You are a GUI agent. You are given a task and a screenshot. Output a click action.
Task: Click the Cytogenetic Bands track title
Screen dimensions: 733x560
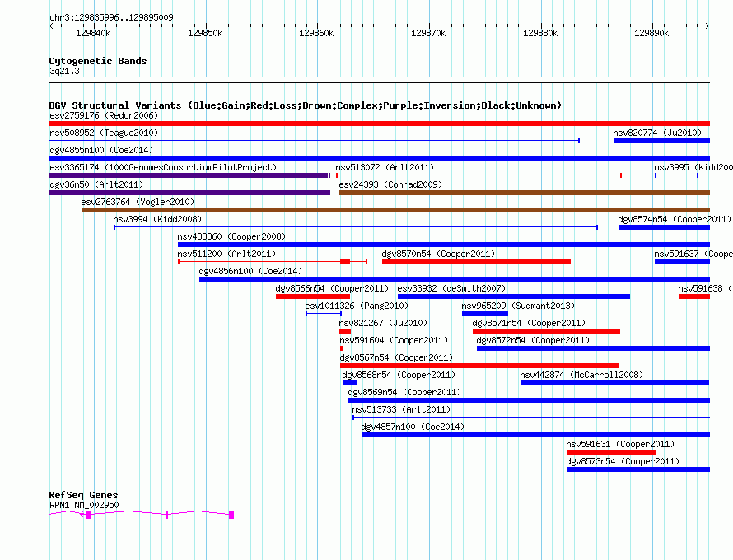coord(98,61)
